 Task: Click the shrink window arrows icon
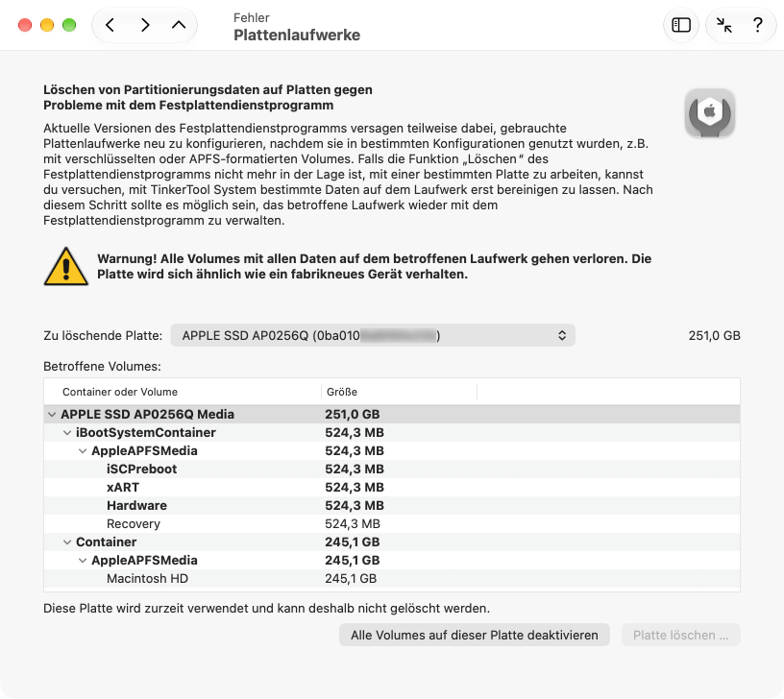(723, 25)
